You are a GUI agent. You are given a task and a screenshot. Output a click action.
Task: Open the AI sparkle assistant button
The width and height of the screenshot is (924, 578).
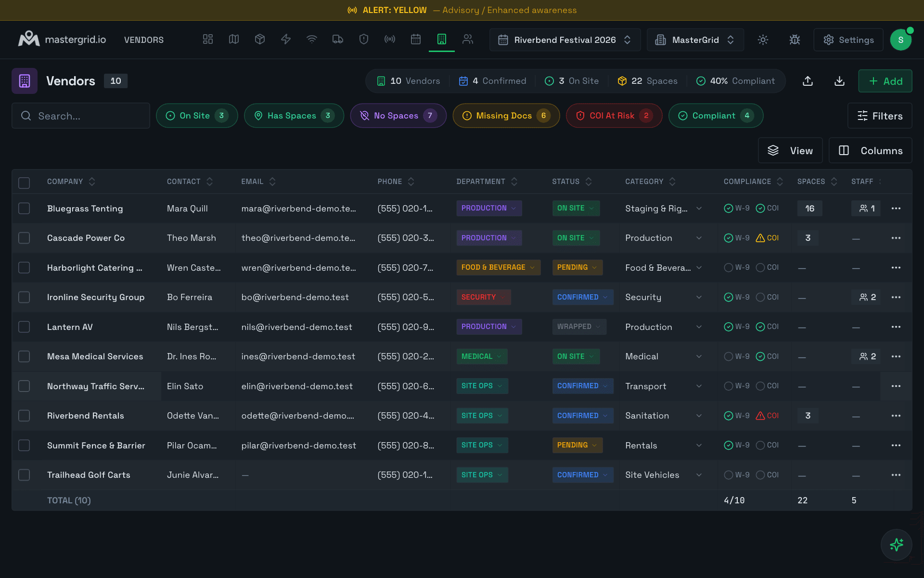click(896, 545)
